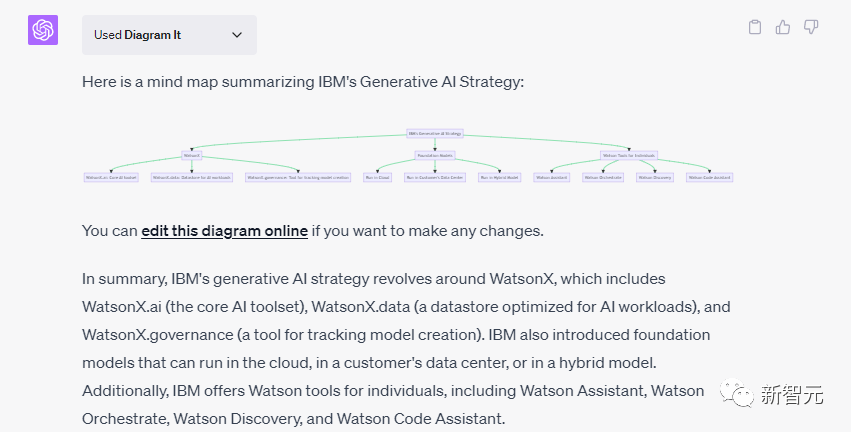Copy the response with the clipboard icon
851x432 pixels.
(x=756, y=27)
